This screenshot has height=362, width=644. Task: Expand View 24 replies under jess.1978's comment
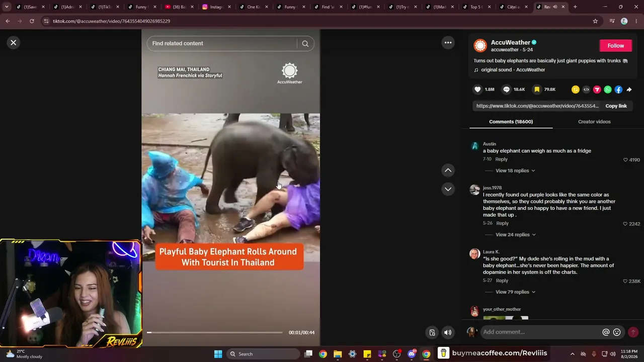[516, 235]
